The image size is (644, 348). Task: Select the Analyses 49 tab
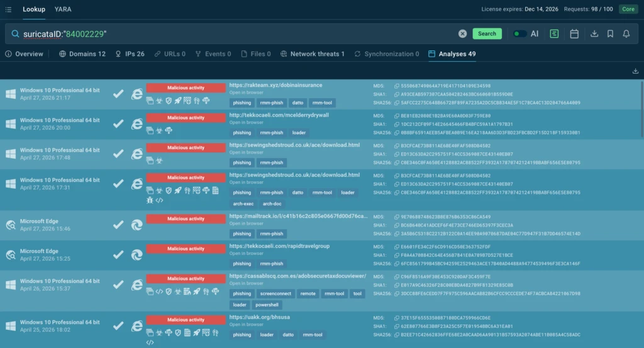(452, 54)
